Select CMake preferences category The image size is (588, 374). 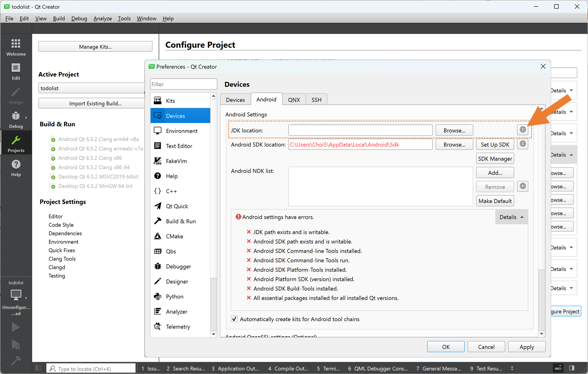pyautogui.click(x=180, y=236)
